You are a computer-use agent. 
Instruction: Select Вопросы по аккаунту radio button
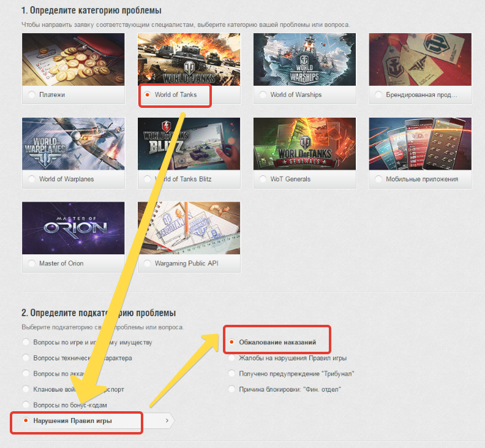point(26,373)
